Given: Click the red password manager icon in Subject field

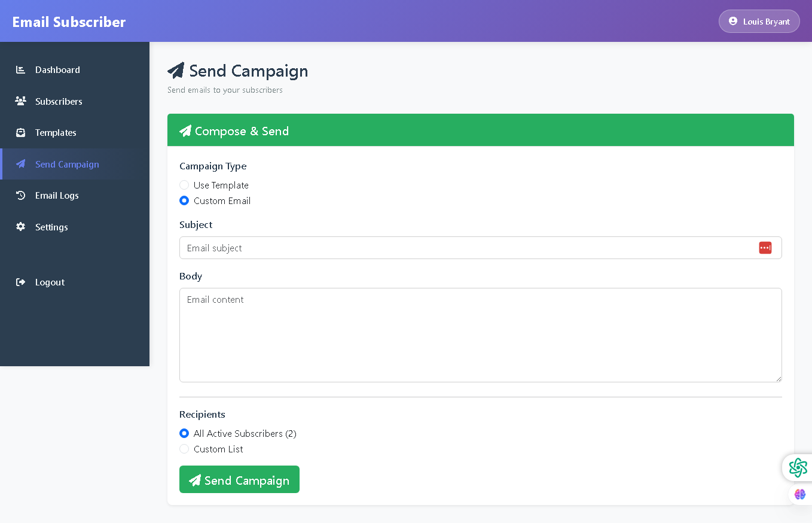Looking at the screenshot, I should pos(765,247).
